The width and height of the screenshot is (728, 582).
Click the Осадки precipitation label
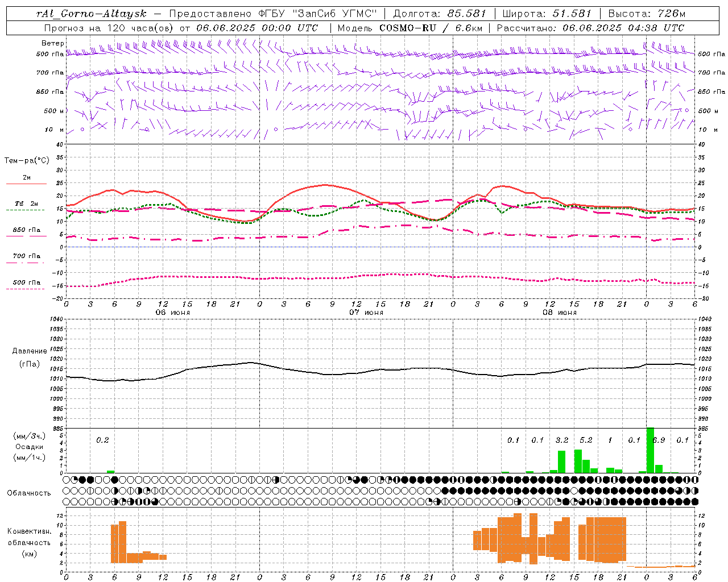click(29, 447)
